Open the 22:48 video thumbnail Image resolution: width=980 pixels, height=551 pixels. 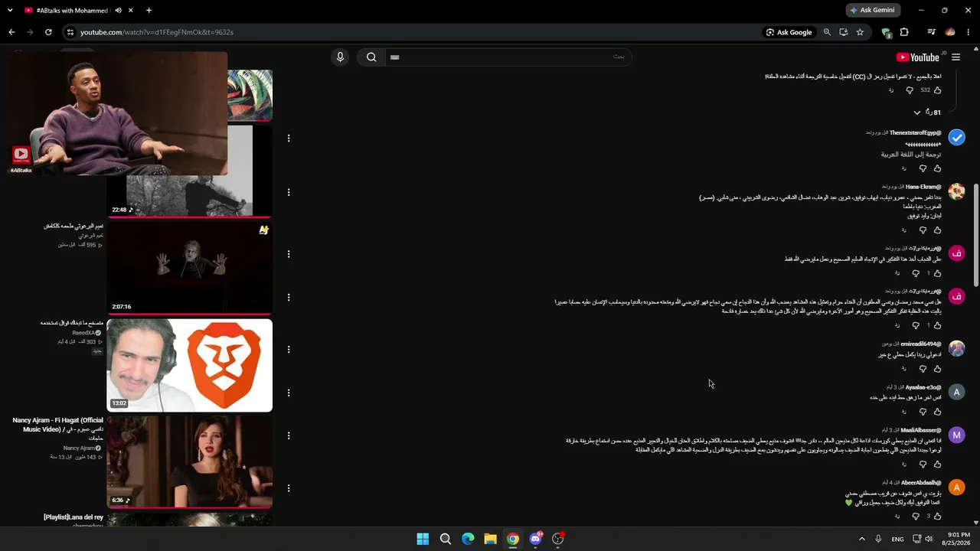point(189,171)
